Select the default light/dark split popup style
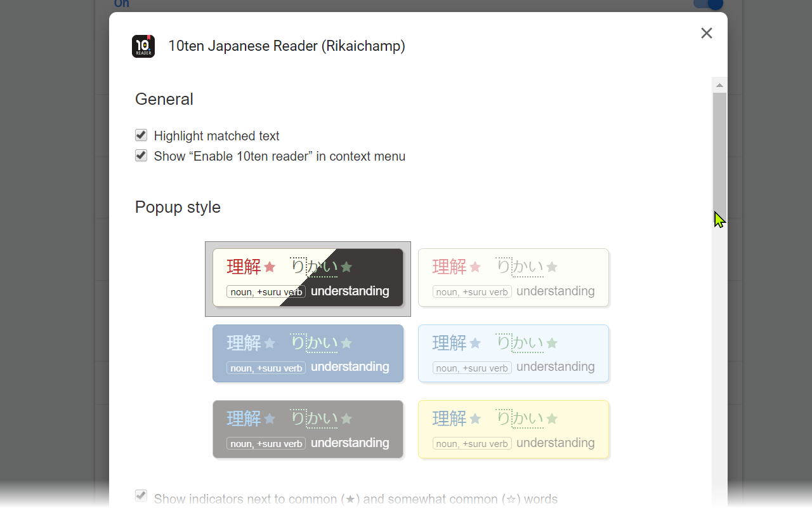The width and height of the screenshot is (812, 508). (x=308, y=278)
